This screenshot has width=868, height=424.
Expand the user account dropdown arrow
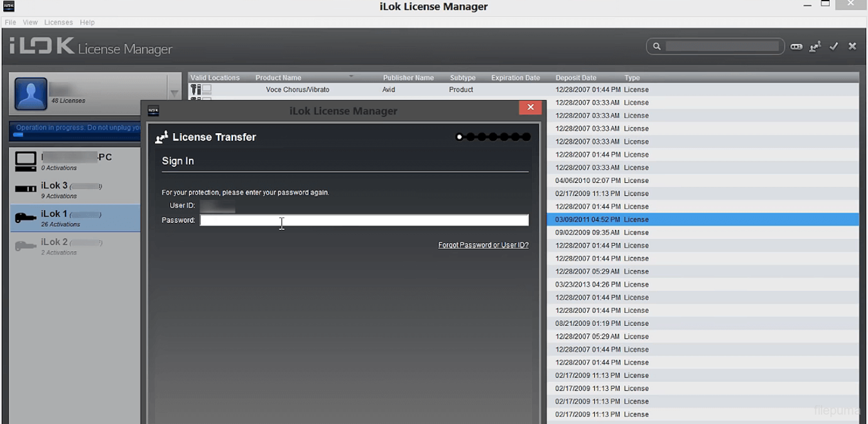coord(174,94)
